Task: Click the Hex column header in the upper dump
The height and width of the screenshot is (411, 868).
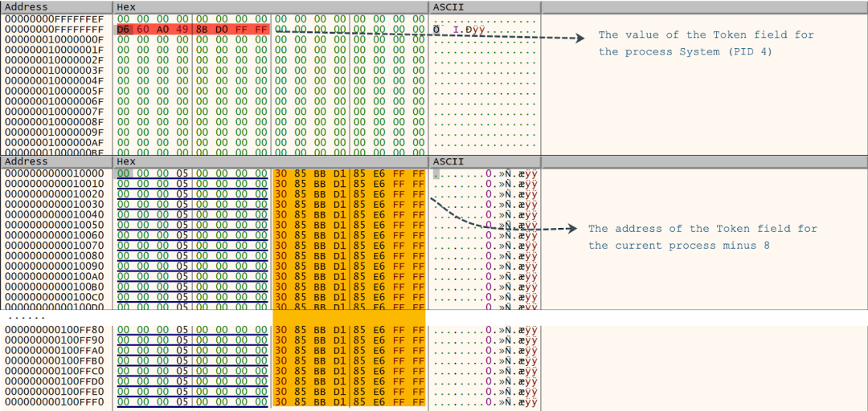Action: click(127, 6)
